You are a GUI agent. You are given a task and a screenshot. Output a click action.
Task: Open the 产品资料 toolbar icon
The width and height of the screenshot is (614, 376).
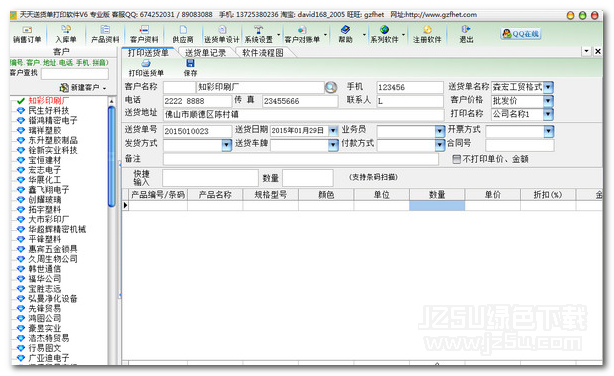click(105, 34)
